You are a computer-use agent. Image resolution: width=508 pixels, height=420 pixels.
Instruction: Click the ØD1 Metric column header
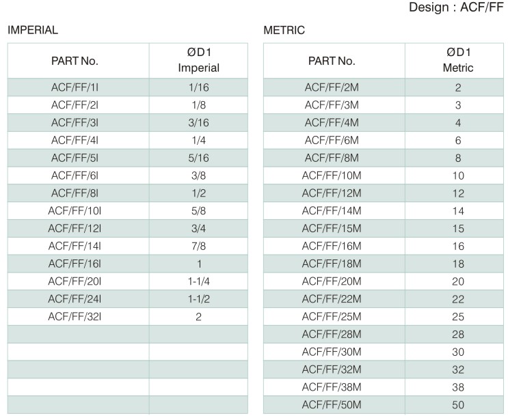458,60
